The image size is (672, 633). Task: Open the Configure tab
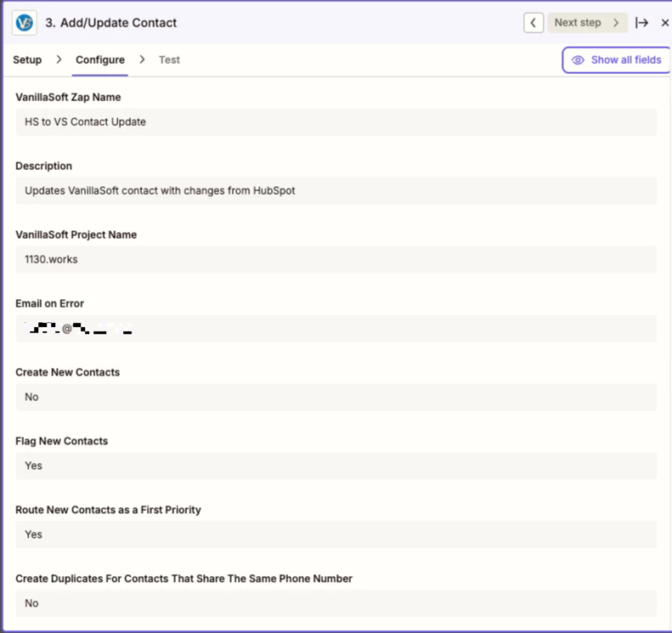[x=100, y=60]
